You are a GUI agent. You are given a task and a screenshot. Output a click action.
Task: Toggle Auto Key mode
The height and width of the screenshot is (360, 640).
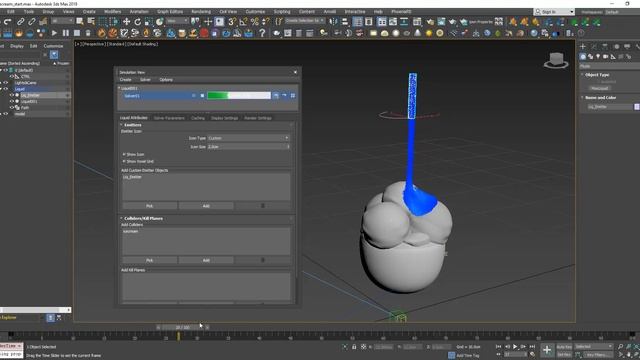pos(564,347)
